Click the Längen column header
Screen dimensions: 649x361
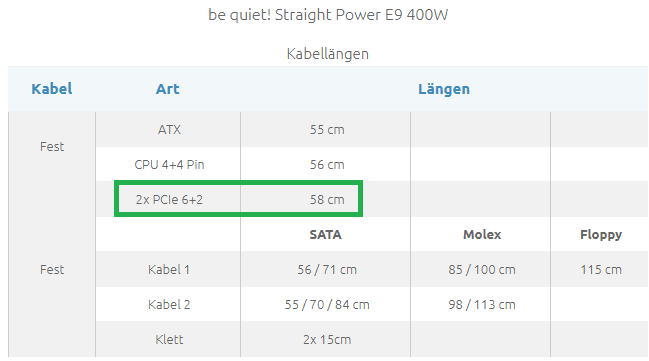444,89
